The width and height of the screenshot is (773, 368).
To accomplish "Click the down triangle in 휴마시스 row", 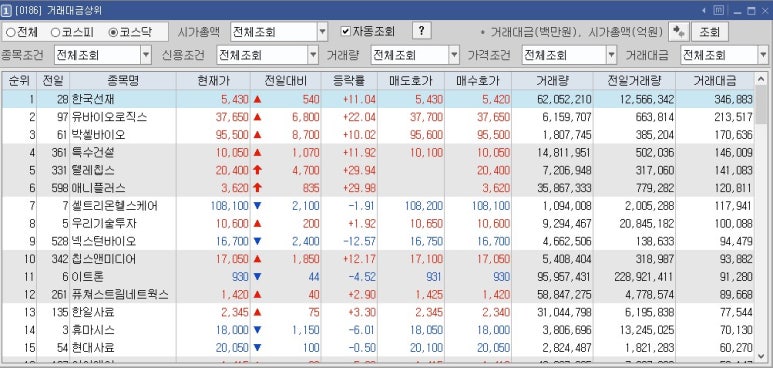I will pyautogui.click(x=257, y=330).
